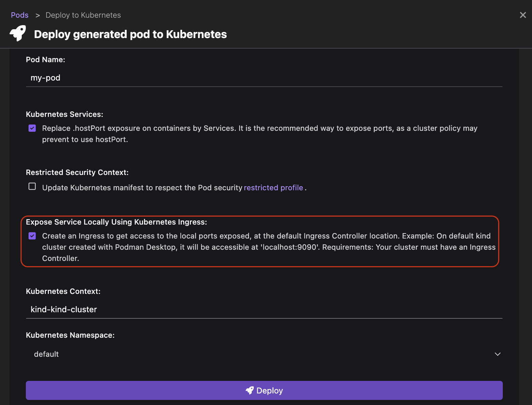532x405 pixels.
Task: Open the Kubernetes Namespace dropdown
Action: click(264, 354)
